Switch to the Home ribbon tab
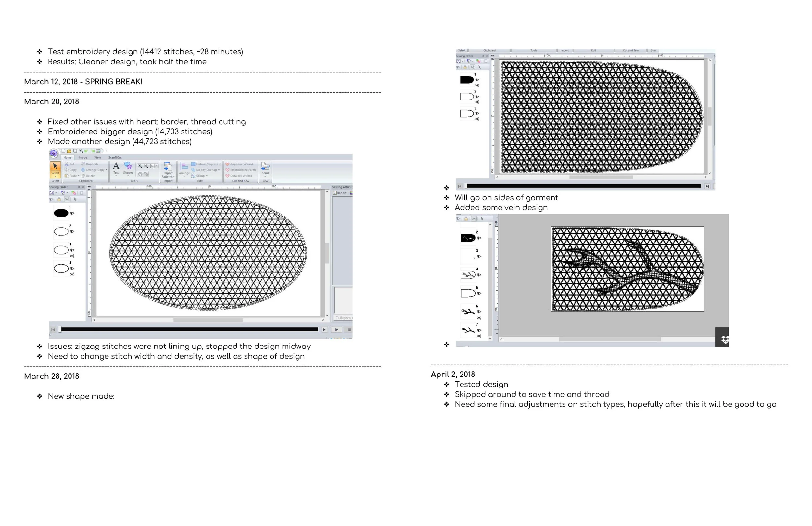The height and width of the screenshot is (526, 812). pos(68,157)
